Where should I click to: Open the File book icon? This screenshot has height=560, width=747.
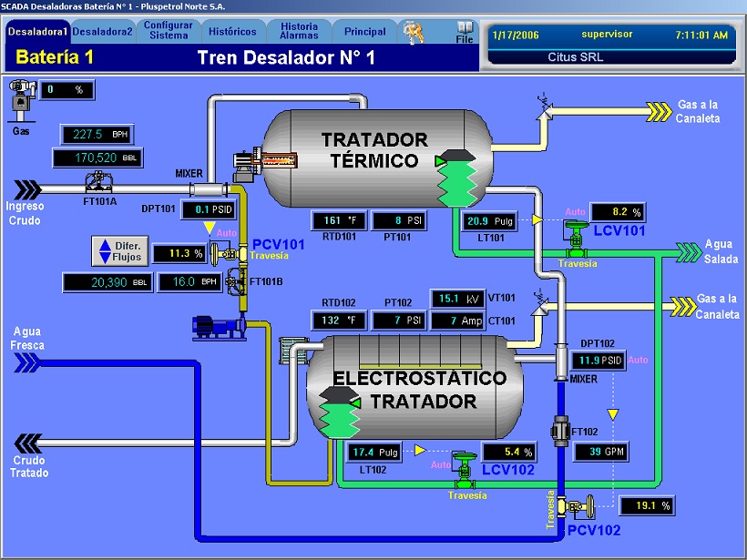(465, 31)
